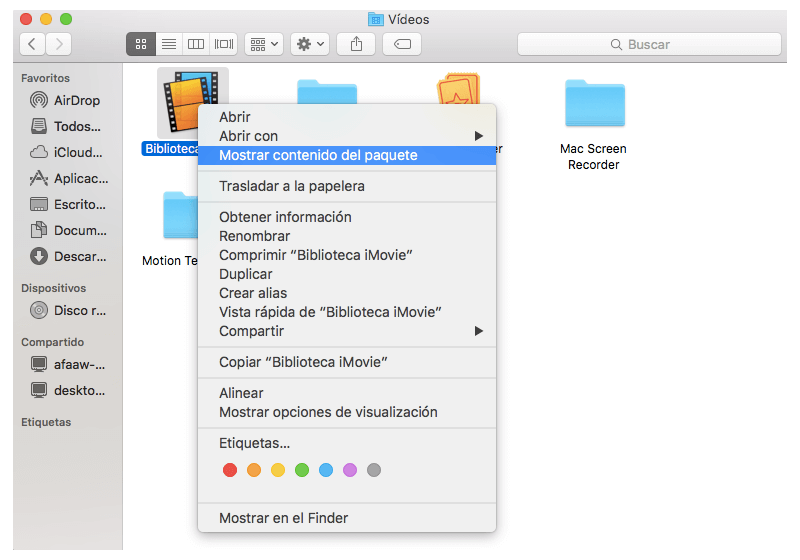800x560 pixels.
Task: Choose Alinear from the context menu
Action: (x=347, y=393)
